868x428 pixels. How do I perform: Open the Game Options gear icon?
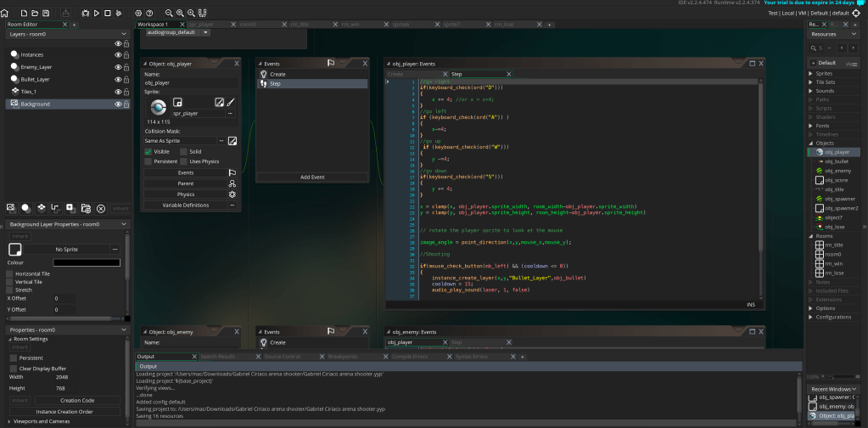[139, 14]
